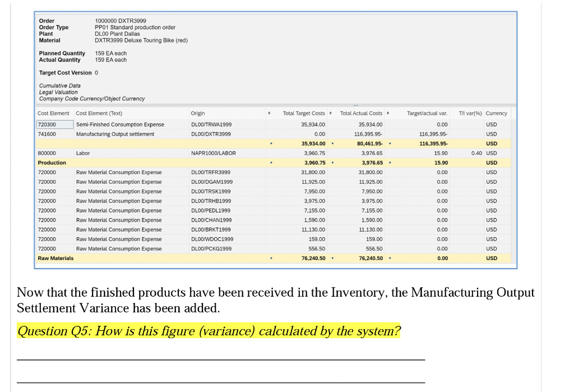Viewport: 574px width, 392px height.
Task: Click the Currency column header
Action: point(496,113)
